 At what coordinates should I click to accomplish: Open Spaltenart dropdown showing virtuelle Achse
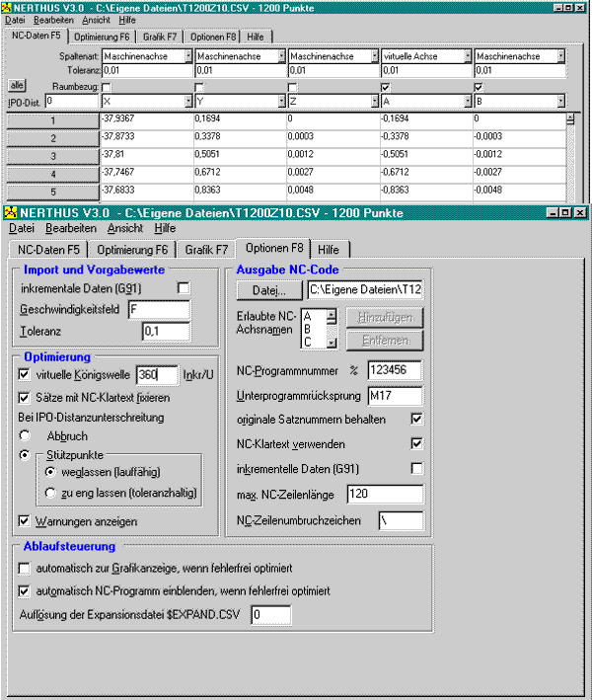[x=468, y=56]
